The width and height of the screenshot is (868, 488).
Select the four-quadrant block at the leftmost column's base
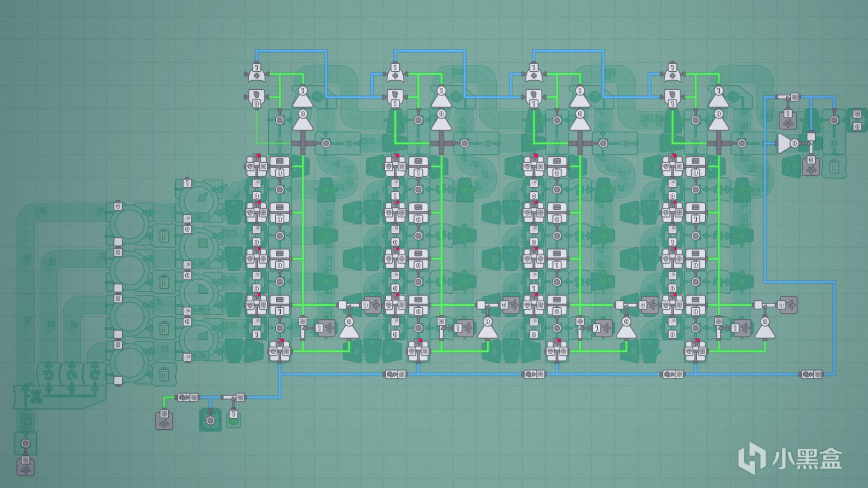[280, 350]
